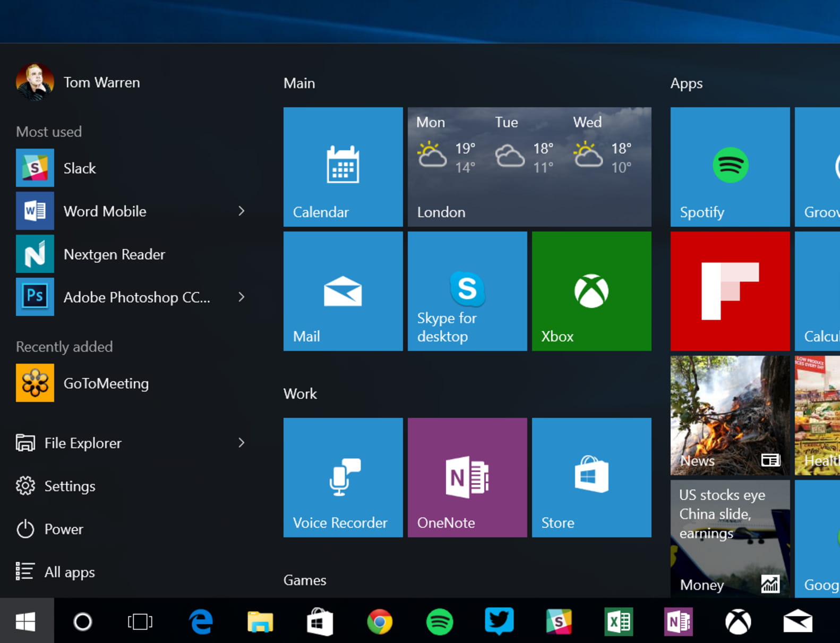Open Spotify from the taskbar
840x643 pixels.
click(x=440, y=622)
